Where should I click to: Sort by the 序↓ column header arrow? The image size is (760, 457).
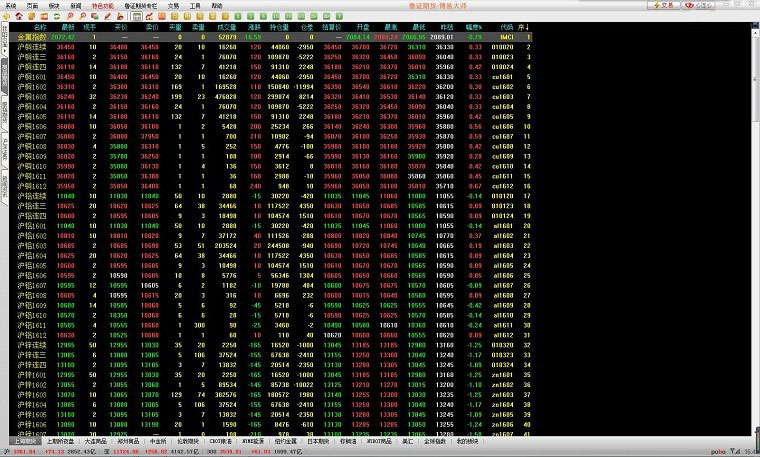tap(524, 27)
